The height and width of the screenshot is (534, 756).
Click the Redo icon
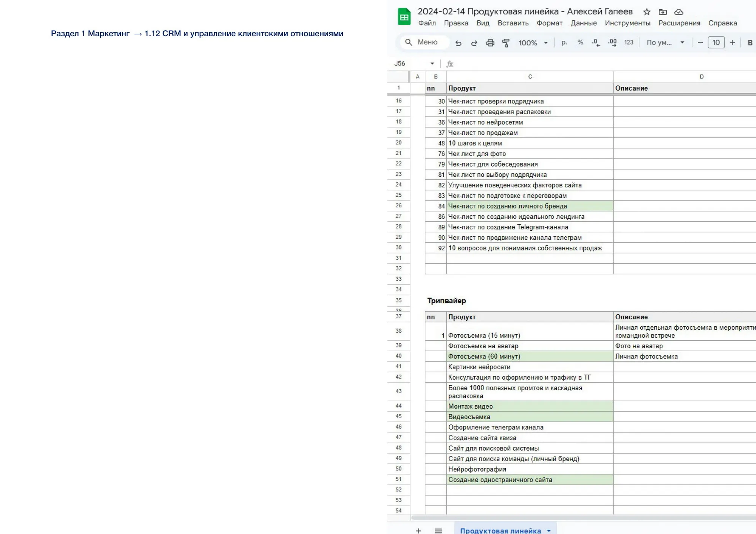pos(474,43)
